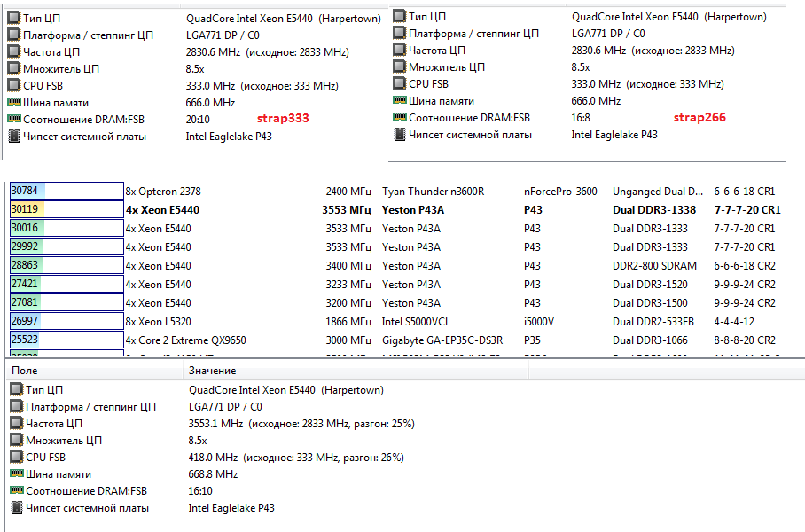Click the DDR2-800 SDRAM memory cell
The image size is (805, 532).
654,266
